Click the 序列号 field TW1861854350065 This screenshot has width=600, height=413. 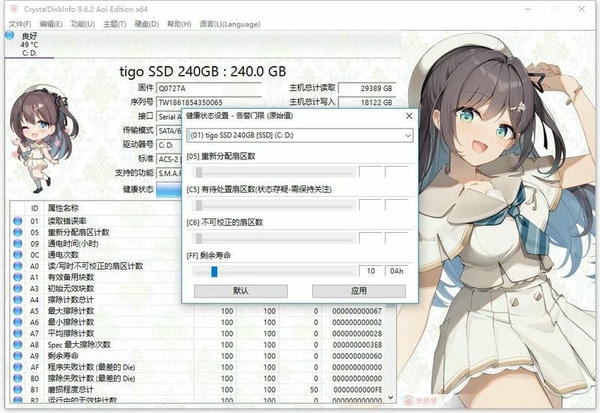pos(209,103)
